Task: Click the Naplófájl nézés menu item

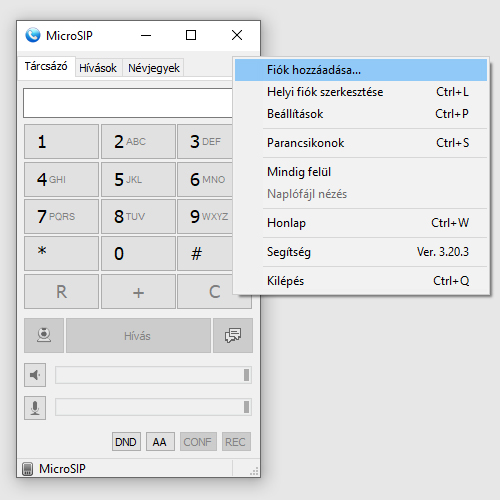Action: point(361,194)
